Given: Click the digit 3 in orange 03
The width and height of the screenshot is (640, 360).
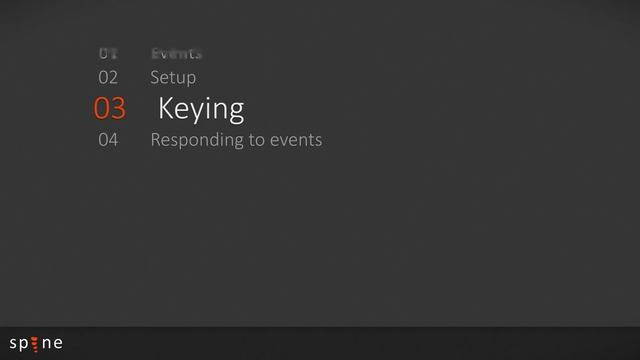Looking at the screenshot, I should 118,109.
